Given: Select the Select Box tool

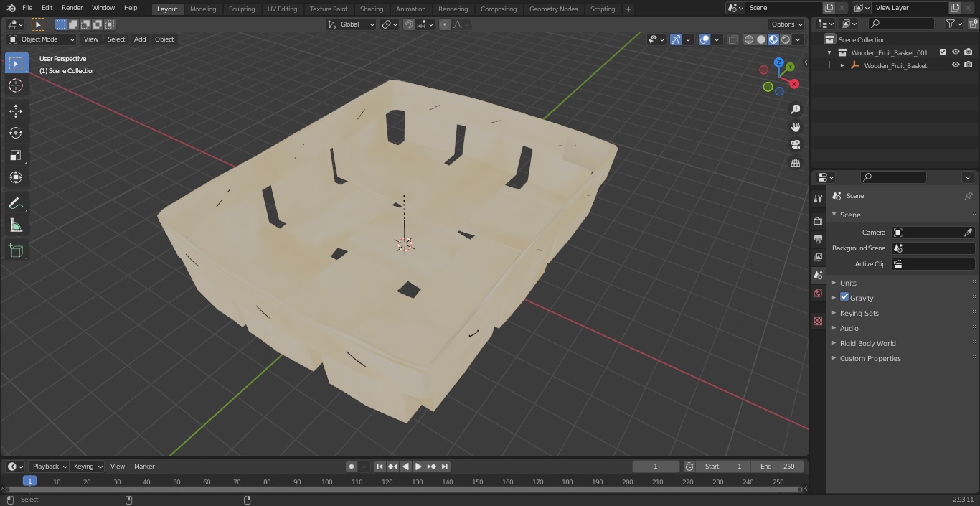Looking at the screenshot, I should pyautogui.click(x=16, y=63).
